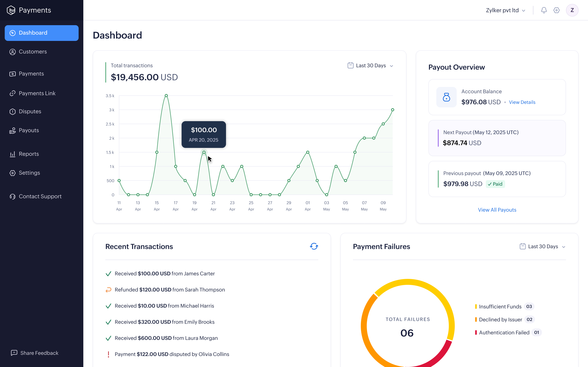
Task: Click the Contact Support headset icon
Action: [13, 196]
